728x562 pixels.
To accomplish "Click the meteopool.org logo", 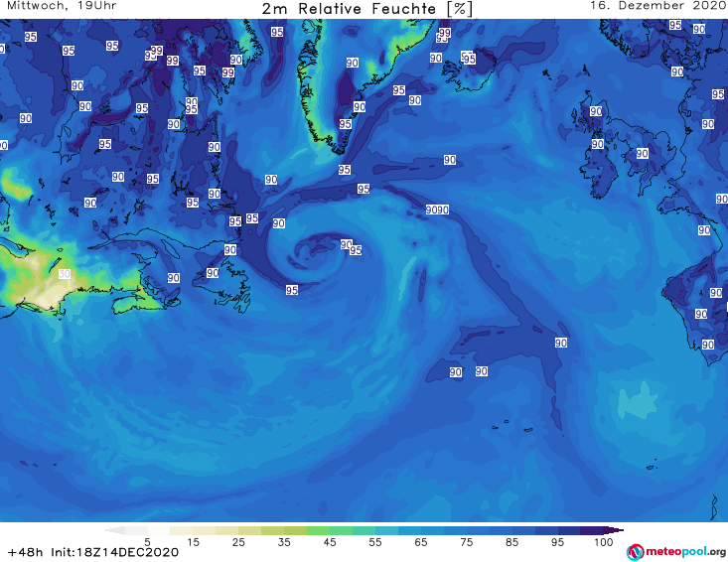I will coord(676,552).
